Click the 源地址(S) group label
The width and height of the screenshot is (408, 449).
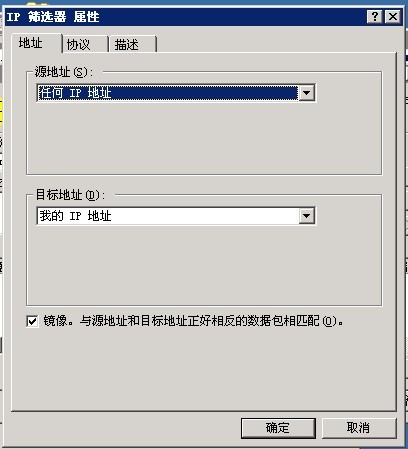64,72
